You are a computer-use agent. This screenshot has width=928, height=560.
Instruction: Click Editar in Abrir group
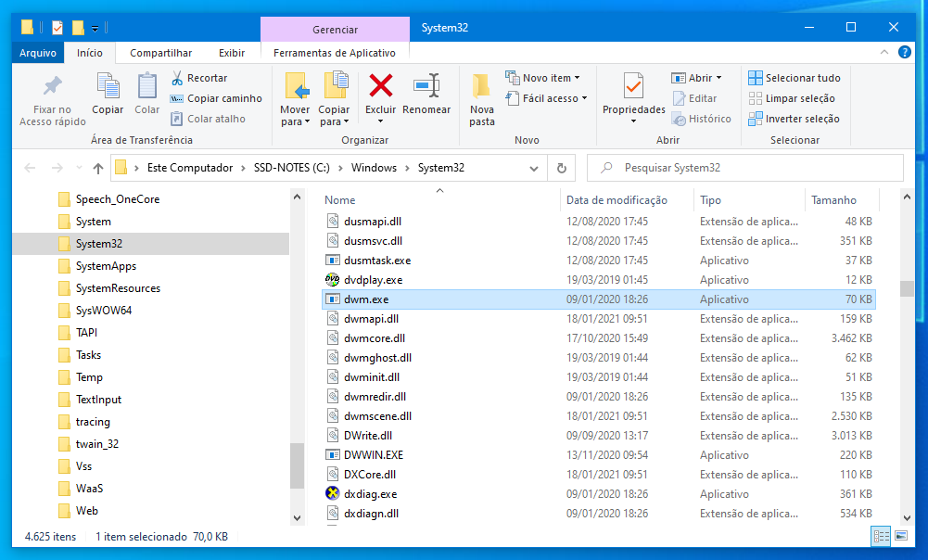tap(694, 98)
